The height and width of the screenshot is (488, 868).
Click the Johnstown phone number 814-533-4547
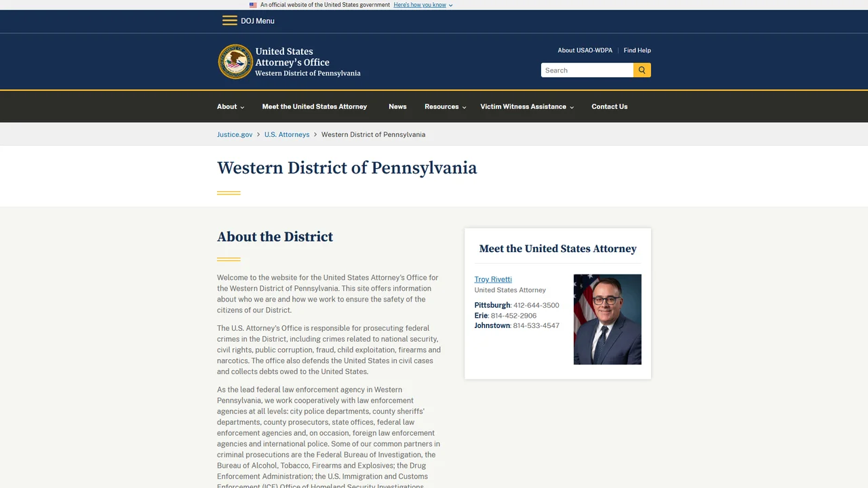tap(536, 326)
